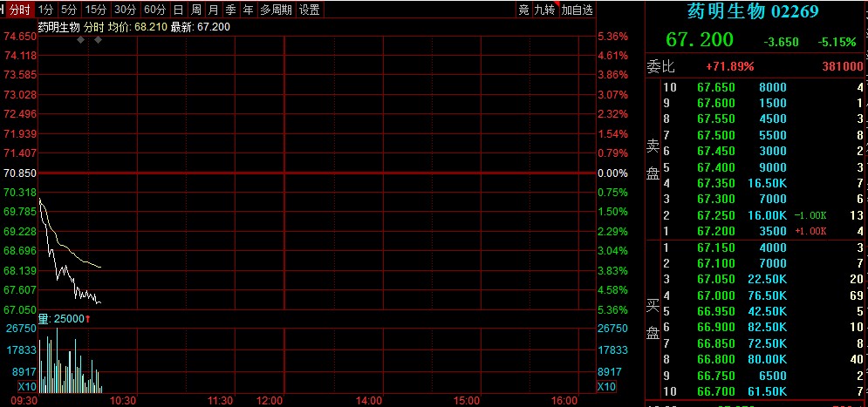Select buy level 5 price 66.950
Screen dimensions: 868x407
click(x=715, y=311)
